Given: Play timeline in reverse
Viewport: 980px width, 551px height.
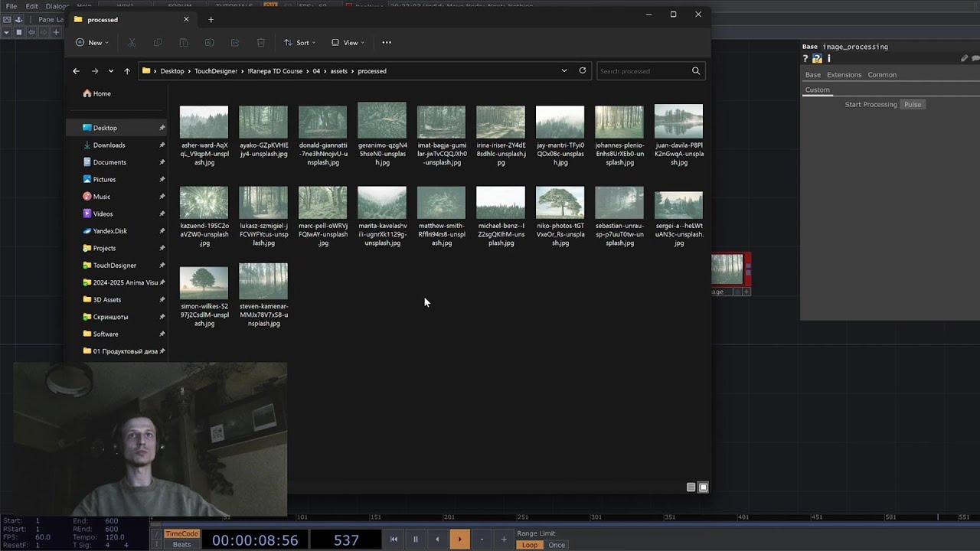Looking at the screenshot, I should tap(437, 540).
